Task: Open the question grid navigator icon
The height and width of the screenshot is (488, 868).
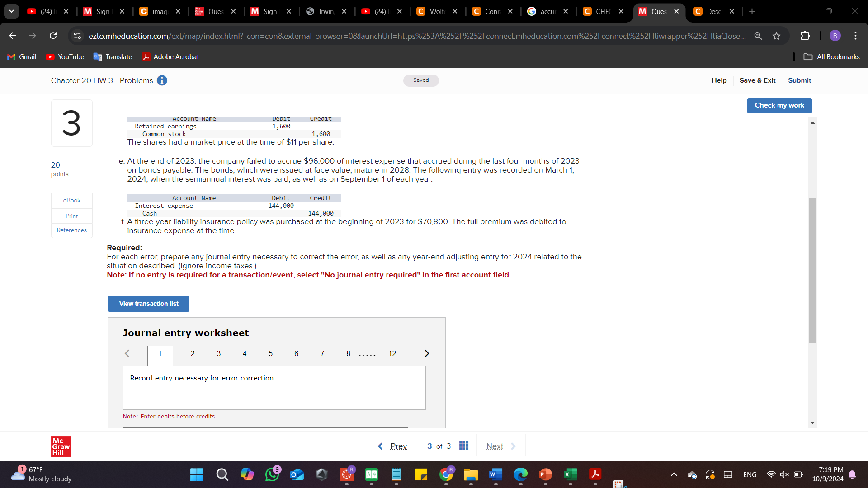Action: [x=463, y=446]
